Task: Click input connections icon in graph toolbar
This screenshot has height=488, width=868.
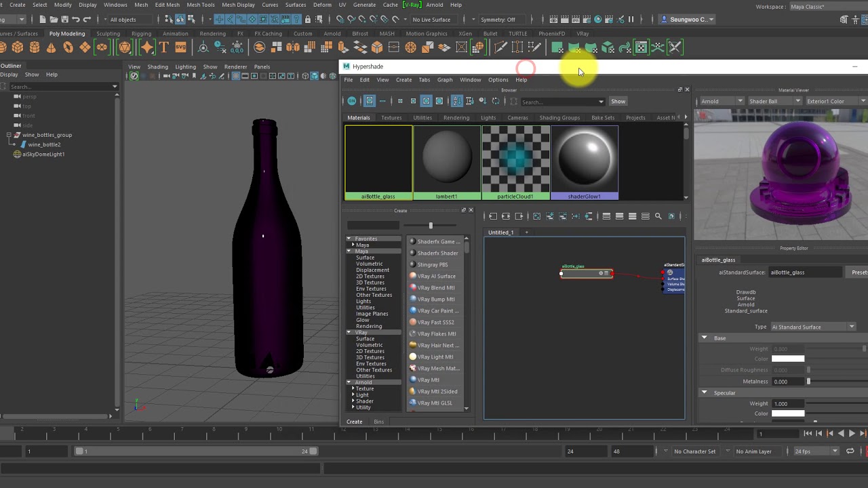Action: point(493,216)
